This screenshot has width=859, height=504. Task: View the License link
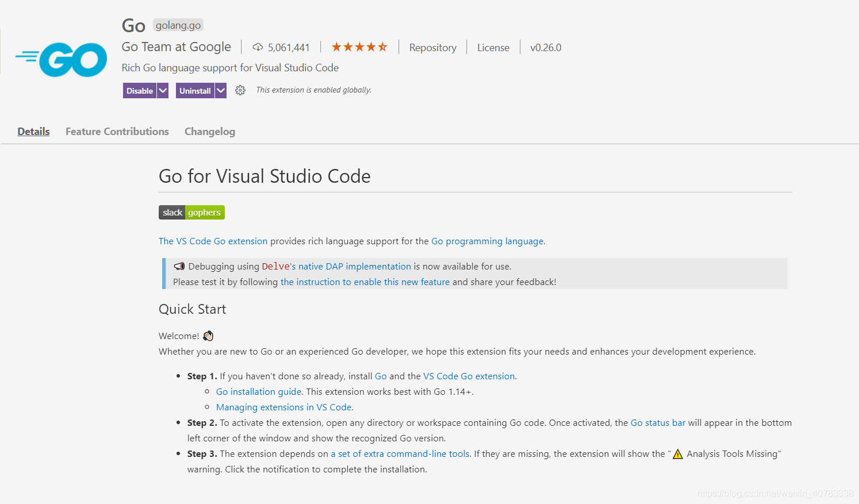coord(493,47)
